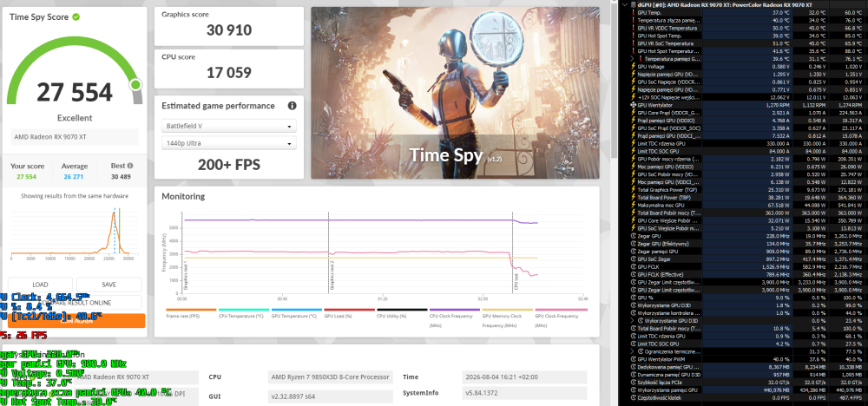This screenshot has width=868, height=406.
Task: Click the info icon next to Best score
Action: point(130,166)
